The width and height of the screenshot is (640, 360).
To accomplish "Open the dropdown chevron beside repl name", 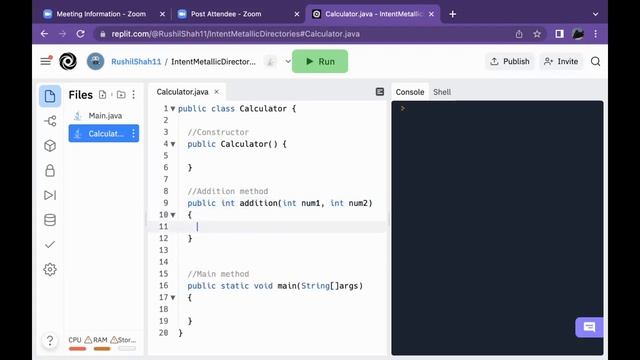I will point(288,62).
